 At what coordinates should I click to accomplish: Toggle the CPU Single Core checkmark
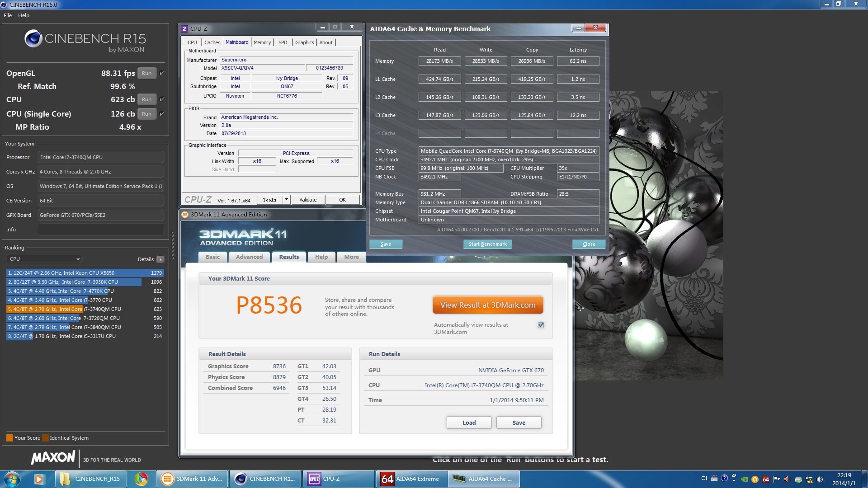(x=162, y=113)
